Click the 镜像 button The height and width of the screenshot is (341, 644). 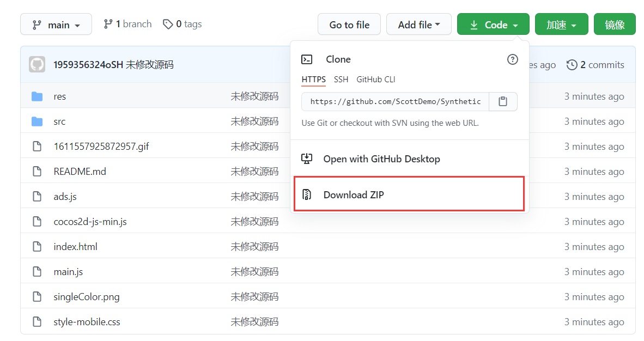click(615, 24)
